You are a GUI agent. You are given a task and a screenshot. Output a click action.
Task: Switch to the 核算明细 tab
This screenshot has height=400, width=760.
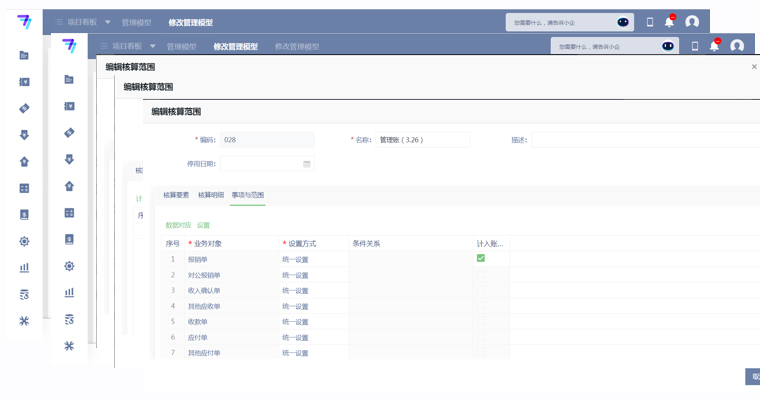coord(210,195)
